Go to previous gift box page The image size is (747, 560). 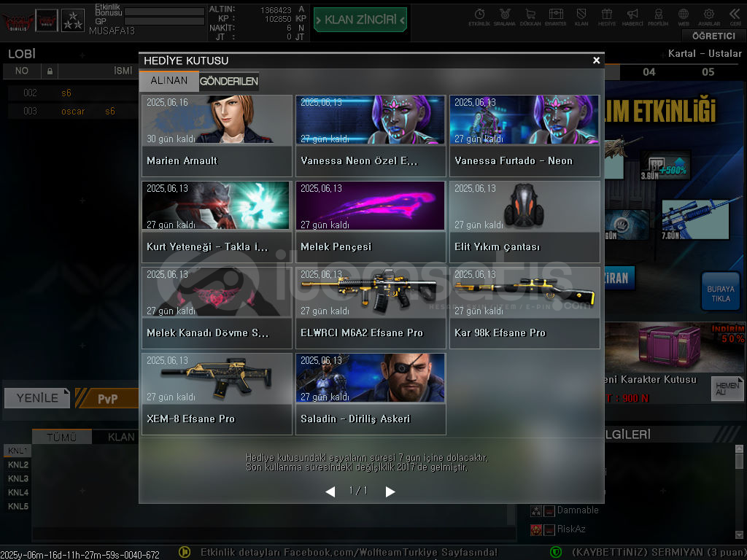[330, 491]
